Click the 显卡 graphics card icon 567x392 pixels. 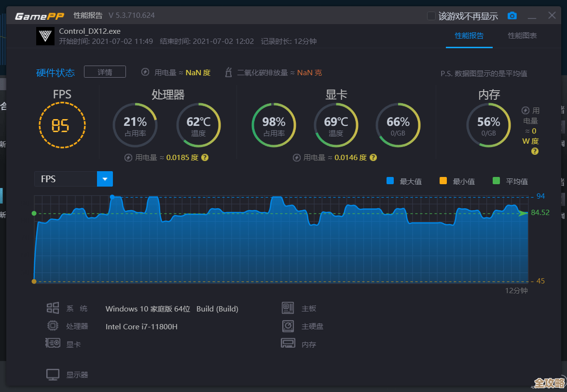point(53,344)
